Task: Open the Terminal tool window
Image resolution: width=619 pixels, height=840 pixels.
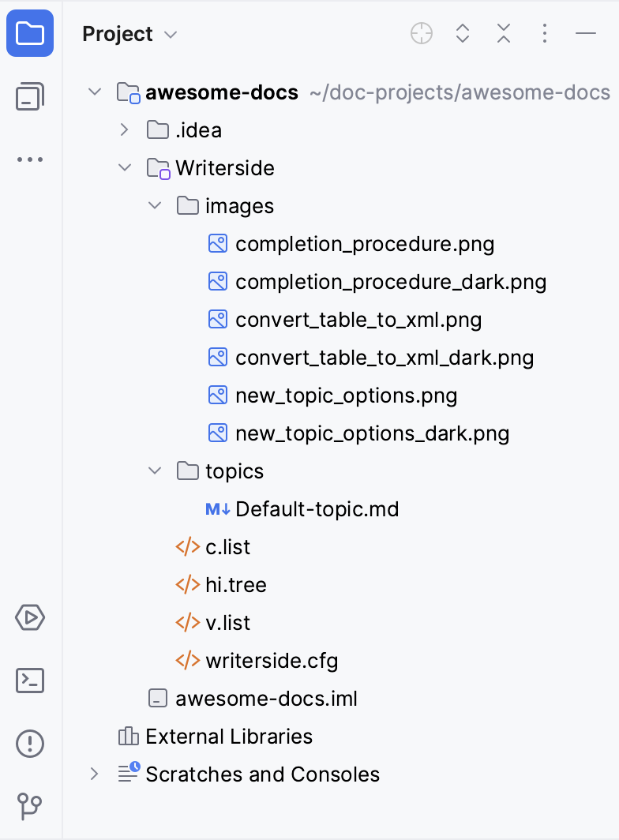Action: coord(30,681)
